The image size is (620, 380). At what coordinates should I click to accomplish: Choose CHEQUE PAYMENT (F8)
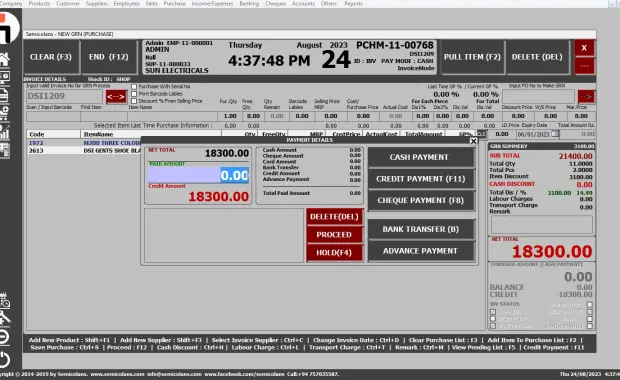[x=421, y=200]
